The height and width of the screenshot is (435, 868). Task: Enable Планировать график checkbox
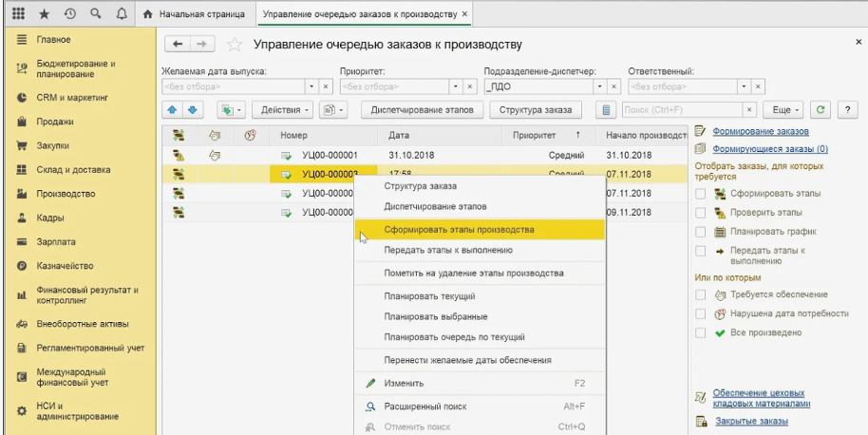(x=701, y=232)
